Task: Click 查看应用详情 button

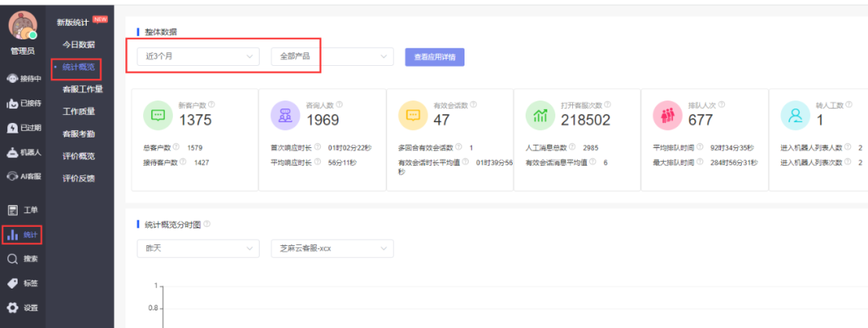Action: (435, 57)
